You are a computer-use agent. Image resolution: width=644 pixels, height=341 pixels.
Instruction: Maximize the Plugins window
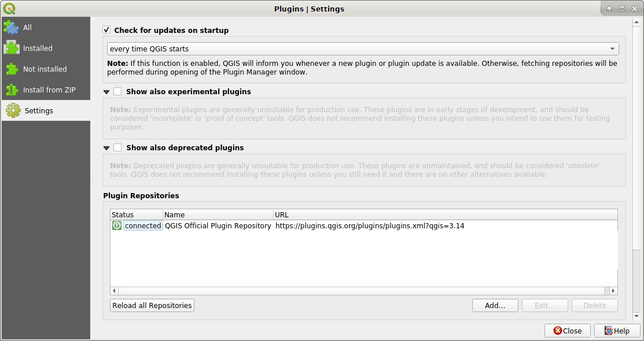[622, 9]
